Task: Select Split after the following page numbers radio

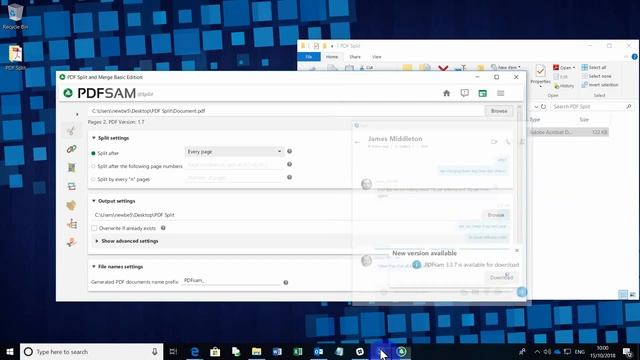Action: pos(93,167)
